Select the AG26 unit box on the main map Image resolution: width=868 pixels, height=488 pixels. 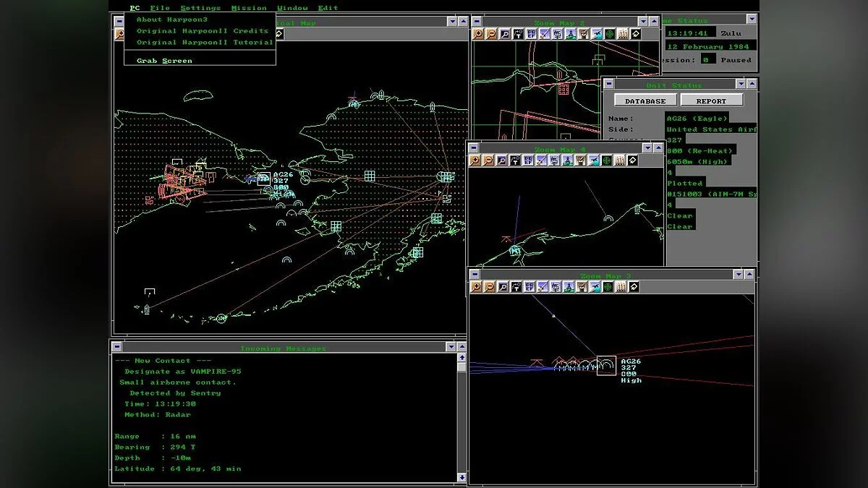tap(263, 179)
